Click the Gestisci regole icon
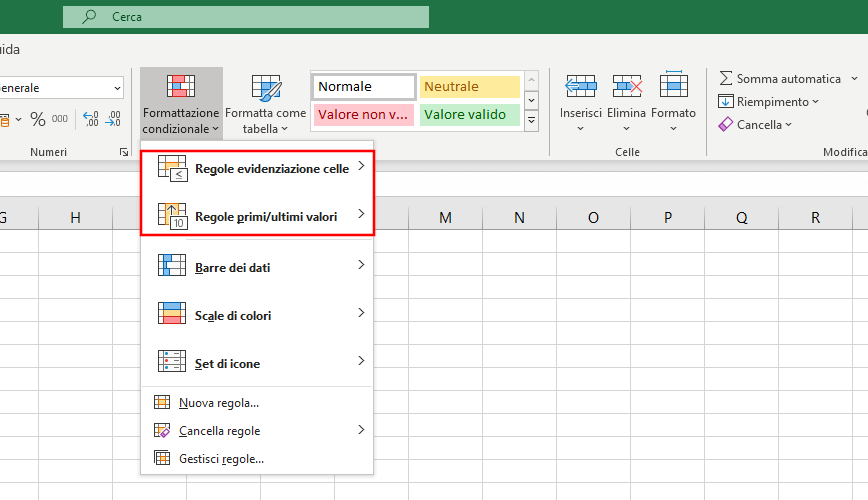Viewport: 868px width, 500px height. pos(162,458)
